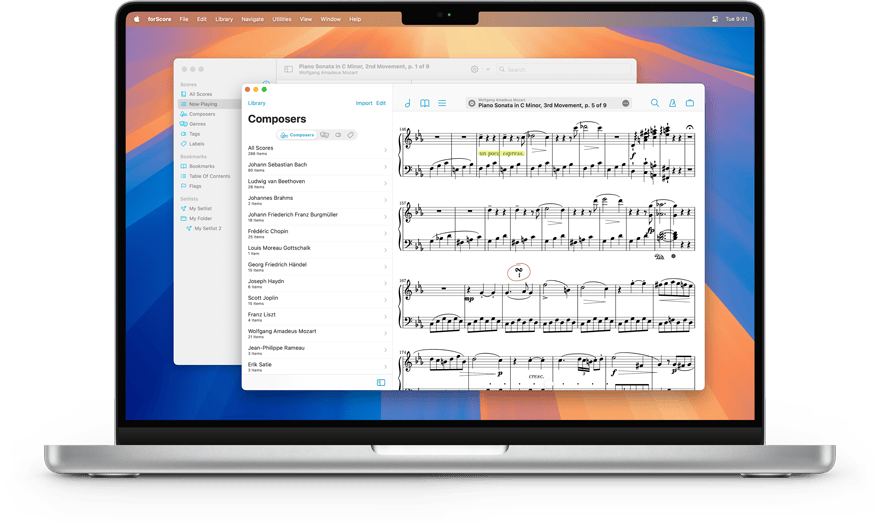Image resolution: width=880 pixels, height=524 pixels.
Task: Open the Search magnifier in front window toolbar
Action: [654, 103]
